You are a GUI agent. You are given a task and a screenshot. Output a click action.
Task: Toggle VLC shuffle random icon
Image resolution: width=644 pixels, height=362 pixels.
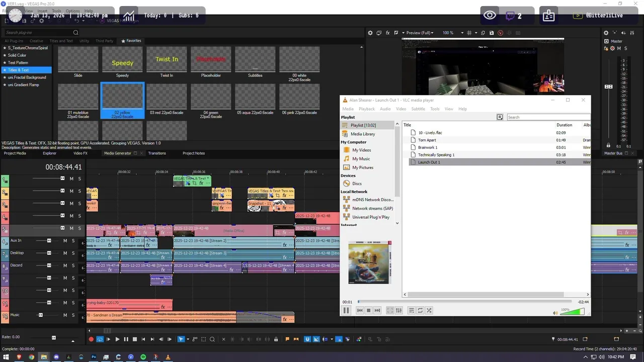[429, 310]
